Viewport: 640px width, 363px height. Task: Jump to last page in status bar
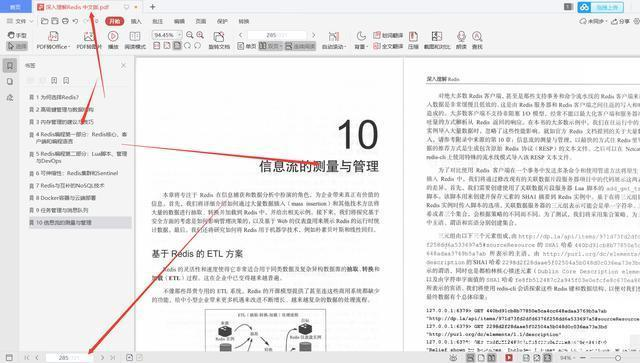(x=113, y=358)
